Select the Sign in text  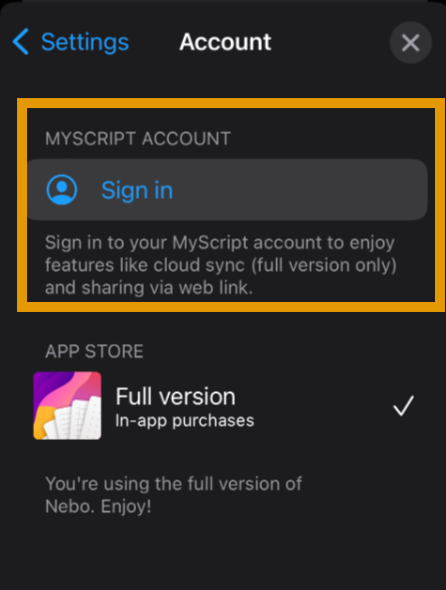137,190
